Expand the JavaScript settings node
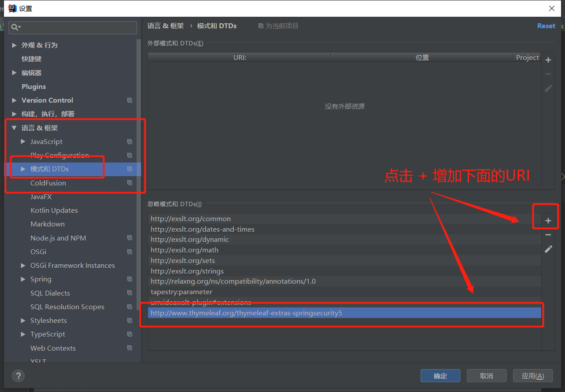This screenshot has width=565, height=392. [x=23, y=142]
